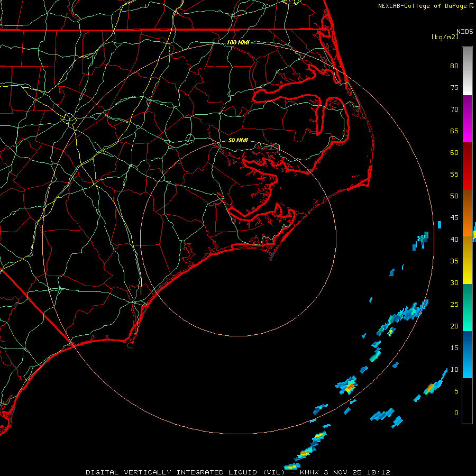Click the 10 value on the color scale
Screen dimensions: 476x476
click(454, 370)
